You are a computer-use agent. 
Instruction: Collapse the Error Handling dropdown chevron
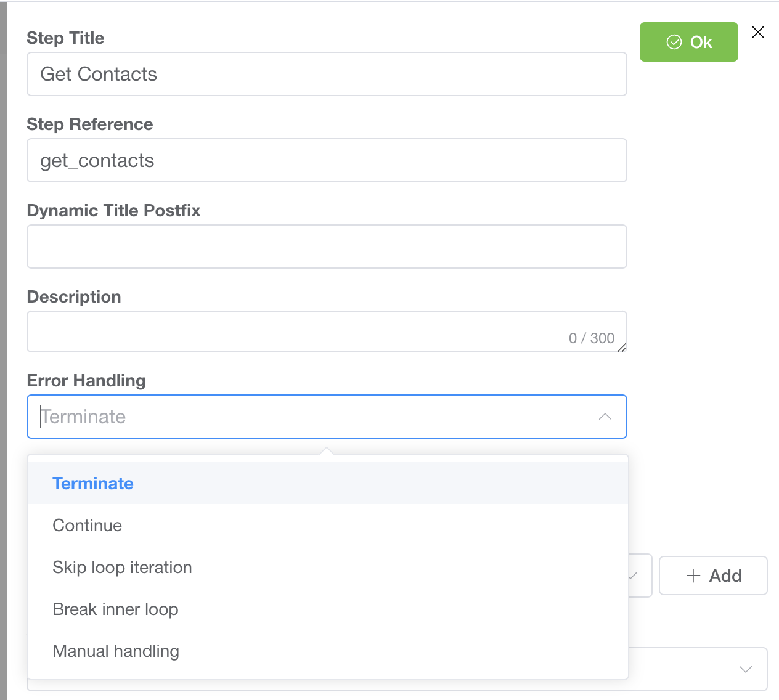tap(605, 417)
